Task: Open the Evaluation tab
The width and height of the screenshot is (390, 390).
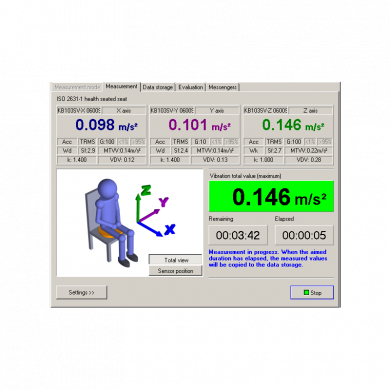Action: [x=191, y=87]
